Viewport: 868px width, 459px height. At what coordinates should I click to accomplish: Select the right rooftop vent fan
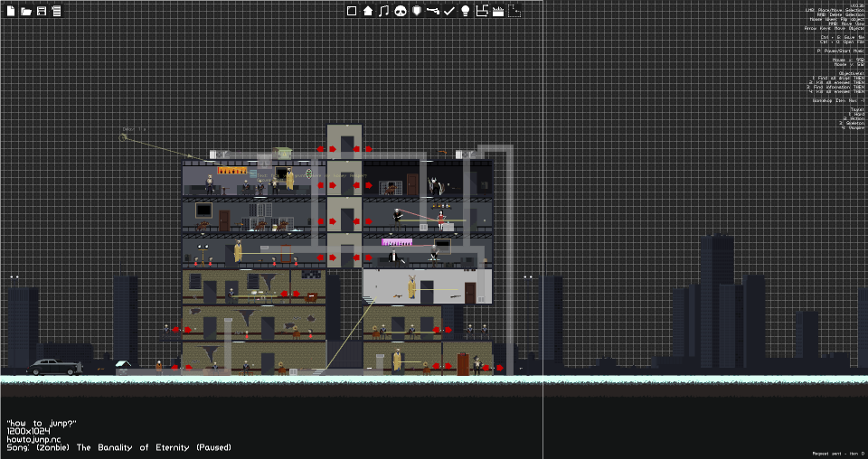[465, 155]
